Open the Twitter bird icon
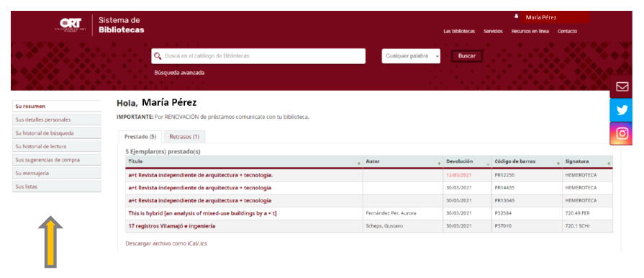Image resolution: width=644 pixels, height=278 pixels. [x=622, y=110]
